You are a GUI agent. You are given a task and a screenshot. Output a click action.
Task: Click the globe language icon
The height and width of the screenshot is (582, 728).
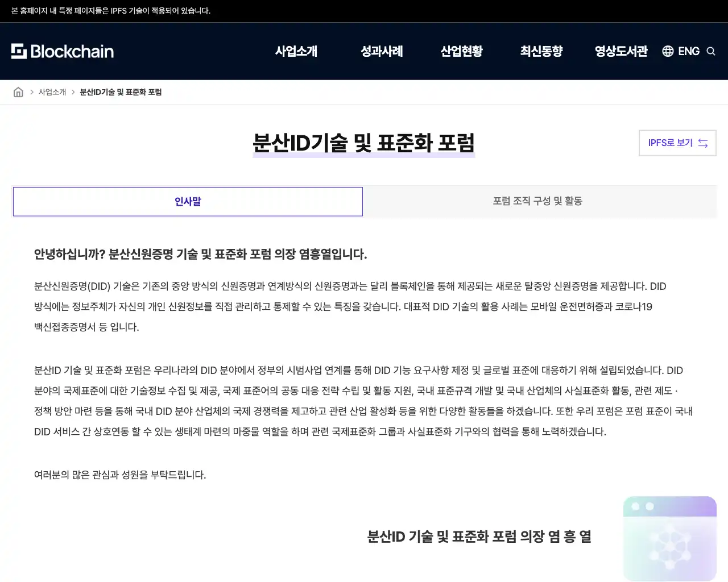click(x=667, y=51)
